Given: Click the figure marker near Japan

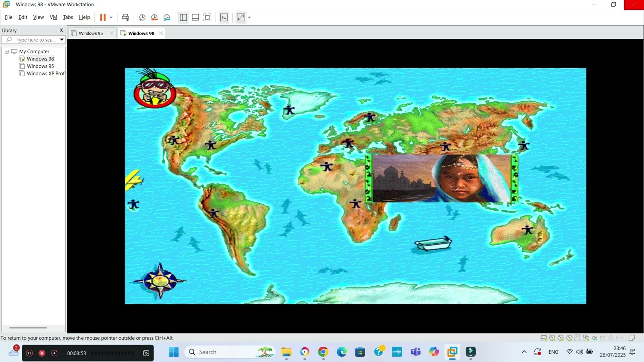Looking at the screenshot, I should point(524,146).
